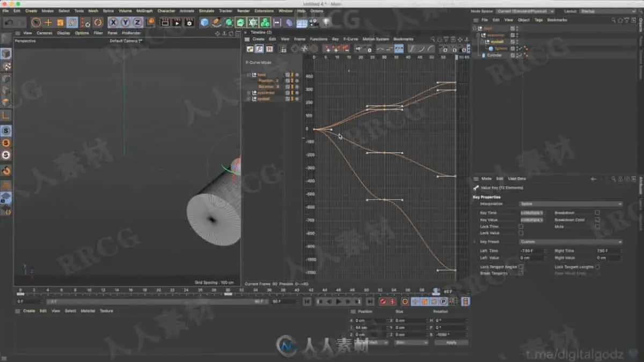Click the Make Editable icon in left palette
644x362 pixels.
click(x=6, y=39)
